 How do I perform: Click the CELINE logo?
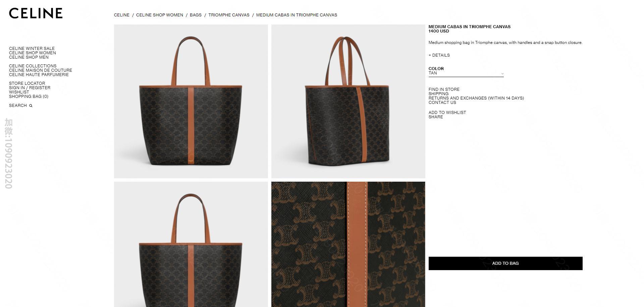point(36,13)
